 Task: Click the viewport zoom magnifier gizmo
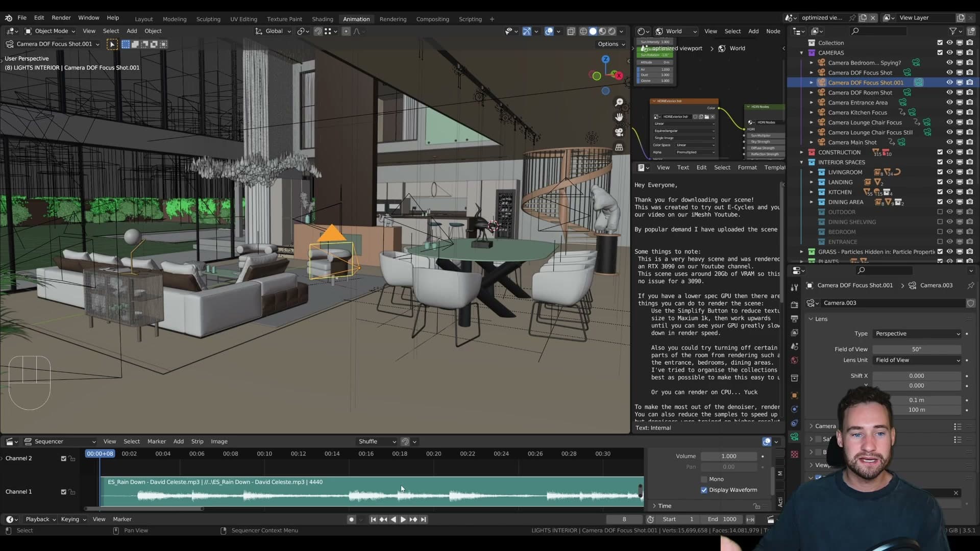point(619,103)
